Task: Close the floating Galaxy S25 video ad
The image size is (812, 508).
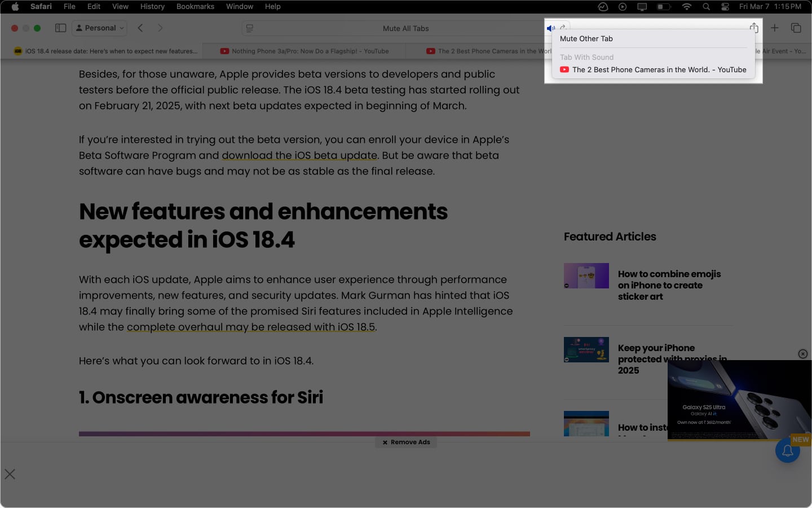Action: (803, 354)
